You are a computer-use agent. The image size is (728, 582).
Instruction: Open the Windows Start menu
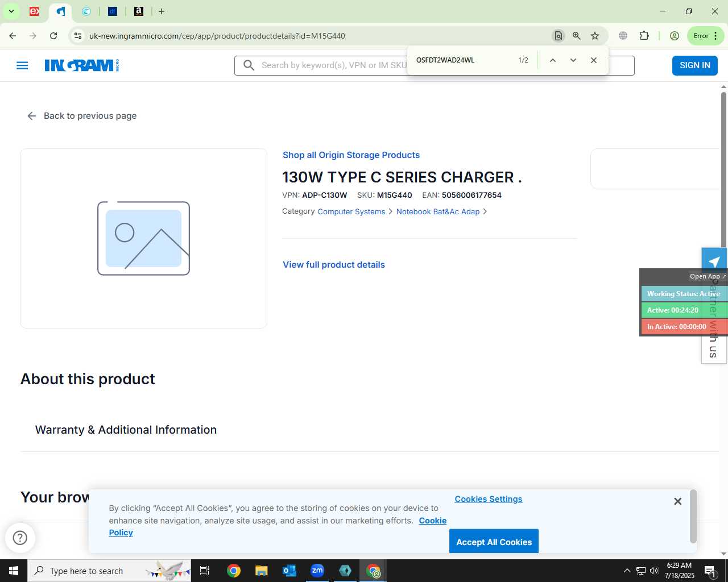click(x=14, y=571)
